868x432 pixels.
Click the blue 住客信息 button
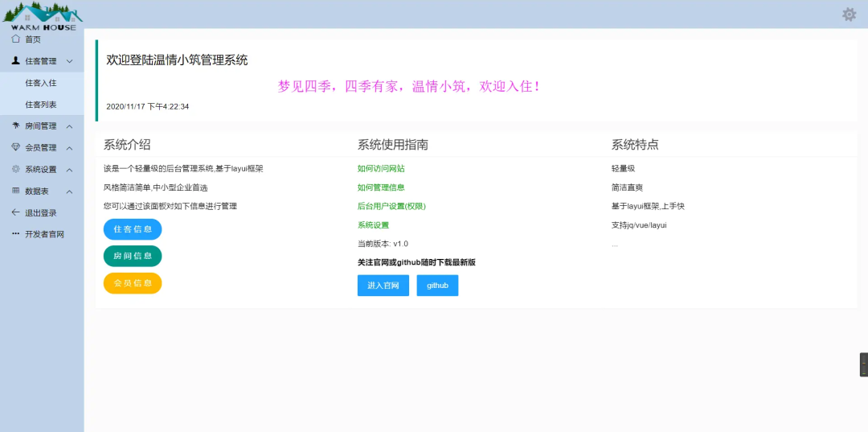(133, 229)
